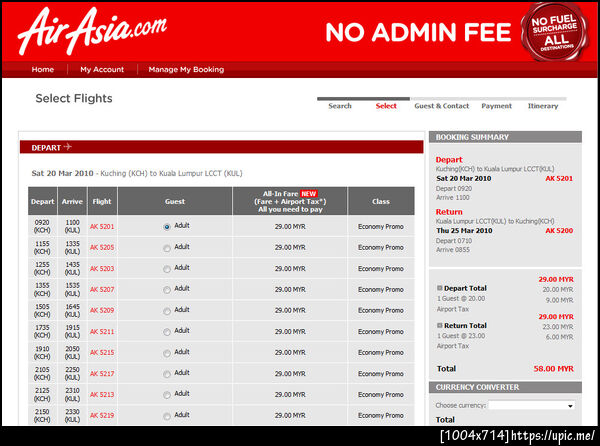Go to the Search step tab
The height and width of the screenshot is (446, 600).
[x=340, y=106]
